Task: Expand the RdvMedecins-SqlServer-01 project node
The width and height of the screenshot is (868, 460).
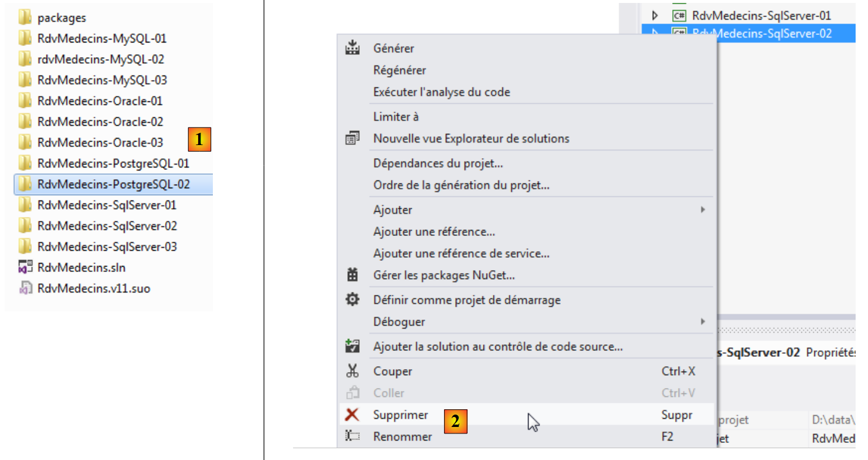Action: pyautogui.click(x=655, y=15)
